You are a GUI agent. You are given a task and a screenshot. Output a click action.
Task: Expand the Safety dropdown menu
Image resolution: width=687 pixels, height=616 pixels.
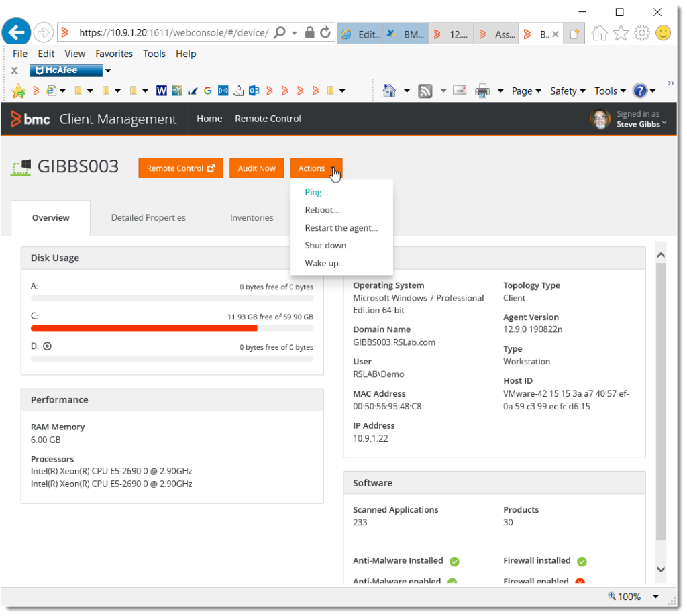(x=568, y=91)
